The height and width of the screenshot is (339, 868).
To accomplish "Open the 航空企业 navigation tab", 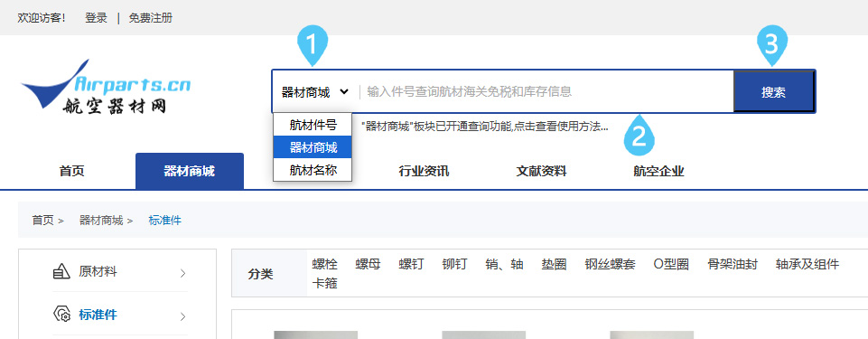I will click(658, 171).
